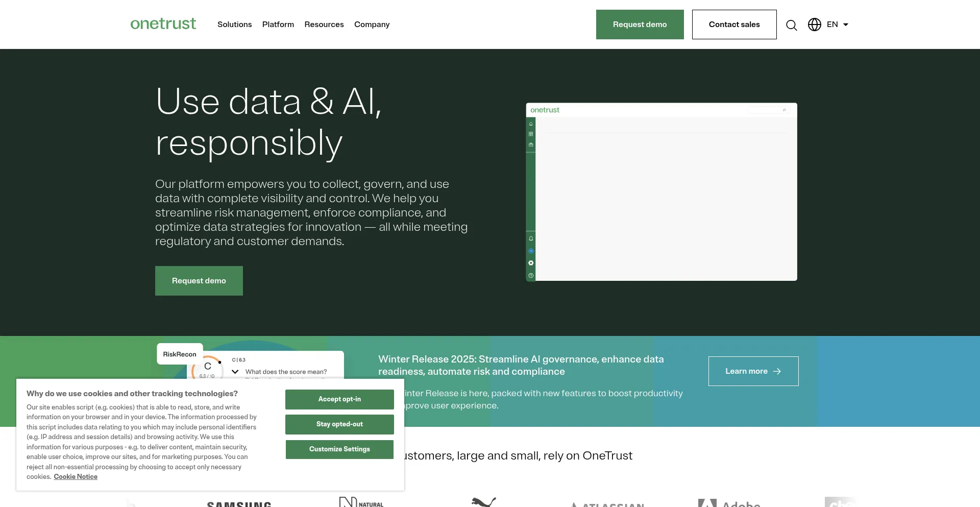
Task: Click the Winter Release 2025 headline text
Action: (521, 366)
